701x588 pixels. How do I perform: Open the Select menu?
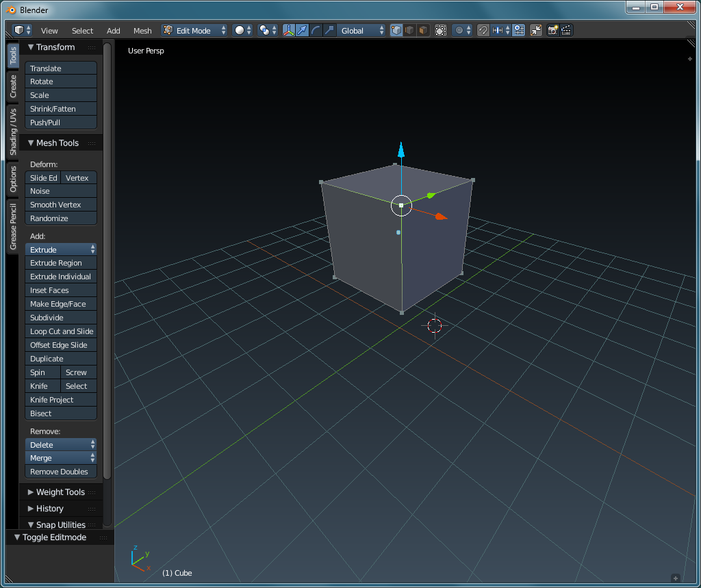82,31
